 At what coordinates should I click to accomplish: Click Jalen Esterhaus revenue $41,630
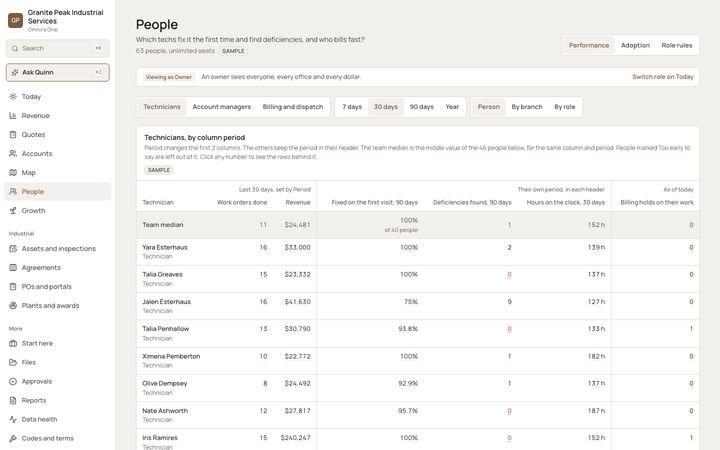click(x=298, y=302)
